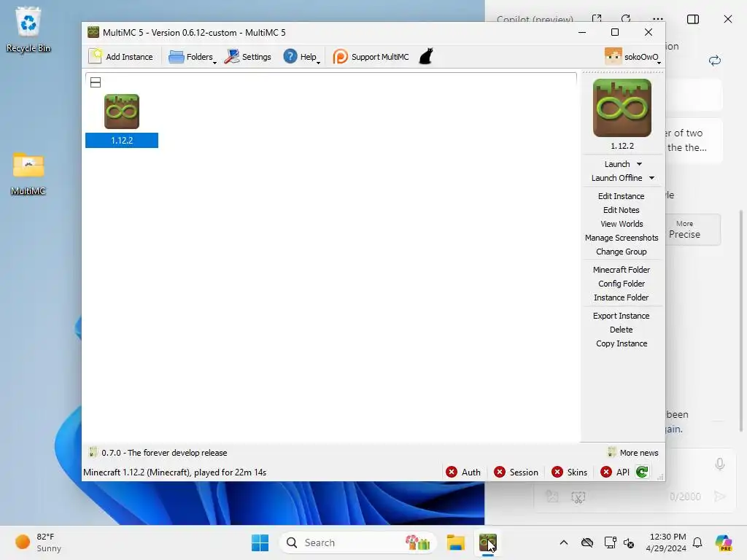This screenshot has width=747, height=560.
Task: Launch the selected instance
Action: [x=617, y=164]
